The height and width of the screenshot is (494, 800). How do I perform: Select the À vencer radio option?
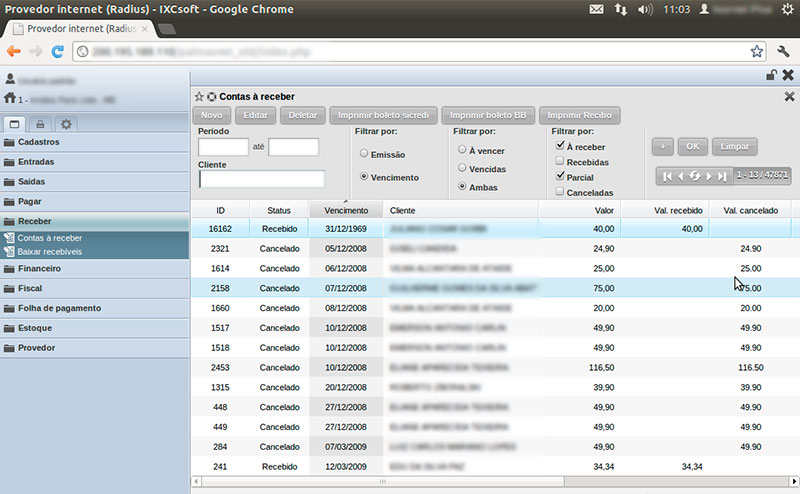pos(462,150)
